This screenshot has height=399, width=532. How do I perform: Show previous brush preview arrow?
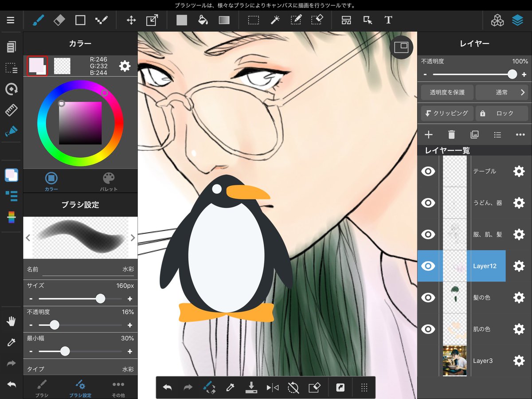click(28, 238)
